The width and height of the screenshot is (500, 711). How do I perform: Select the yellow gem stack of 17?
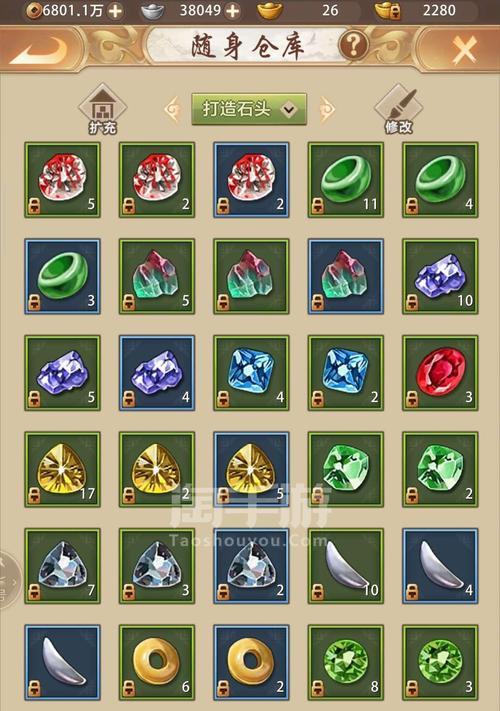(x=63, y=469)
